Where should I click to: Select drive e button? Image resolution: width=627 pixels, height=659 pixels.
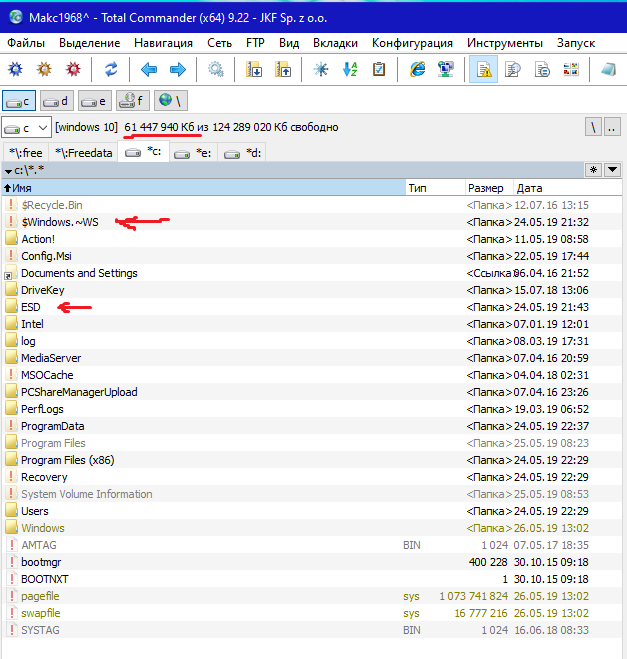pyautogui.click(x=95, y=101)
